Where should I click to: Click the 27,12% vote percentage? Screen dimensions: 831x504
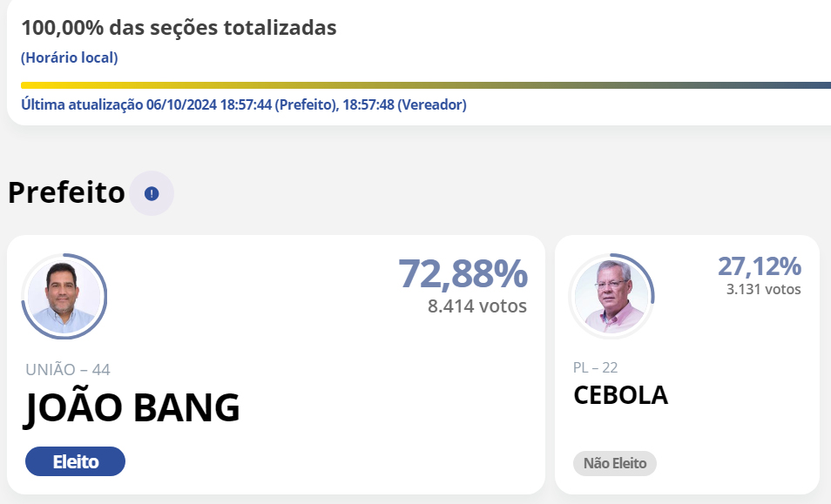[759, 266]
